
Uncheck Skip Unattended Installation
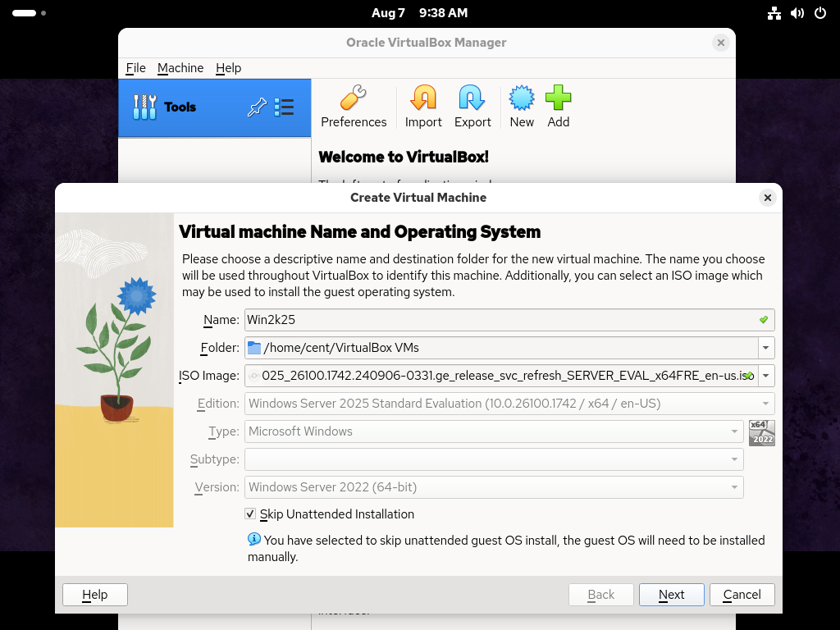pyautogui.click(x=251, y=514)
